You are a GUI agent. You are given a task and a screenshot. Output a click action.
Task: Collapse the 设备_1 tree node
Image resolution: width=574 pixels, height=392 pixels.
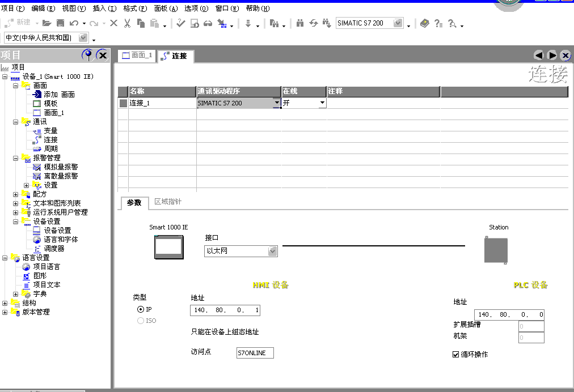point(5,76)
